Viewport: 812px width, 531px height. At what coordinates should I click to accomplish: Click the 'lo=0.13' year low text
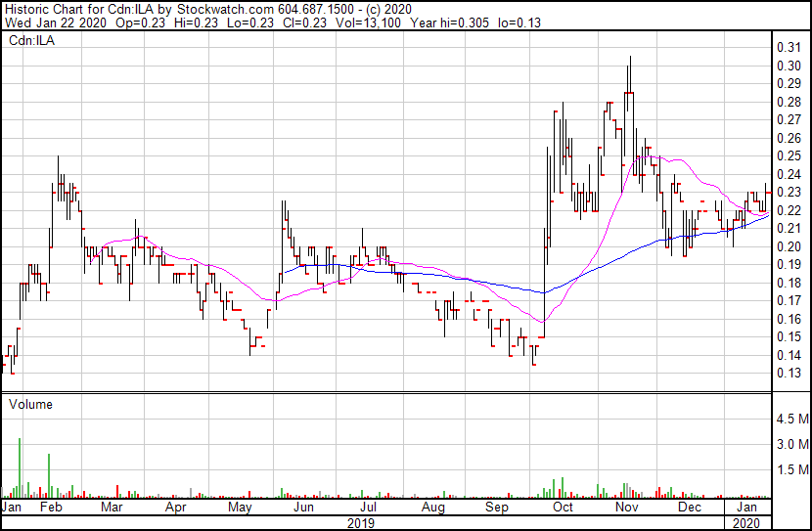click(519, 22)
